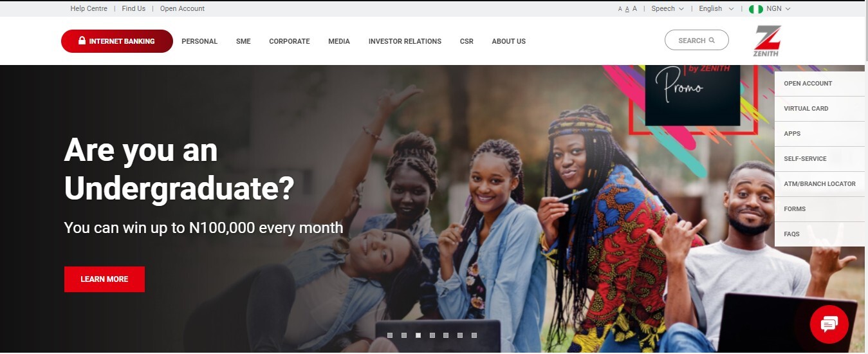Go to the first carousel slide dot
This screenshot has height=354, width=868.
[390, 335]
